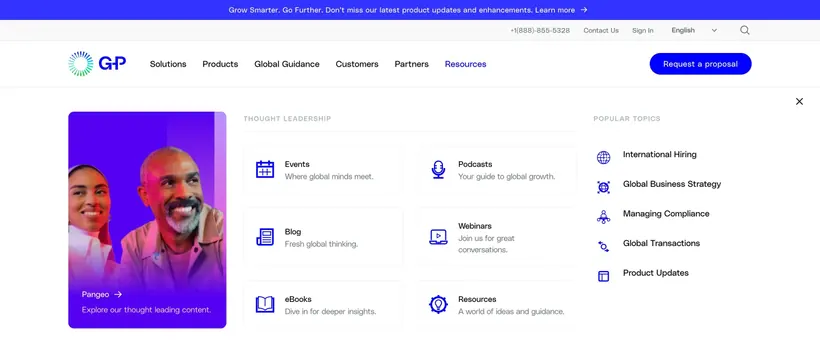Go to Product Updates topic
Image resolution: width=820 pixels, height=360 pixels.
[656, 273]
